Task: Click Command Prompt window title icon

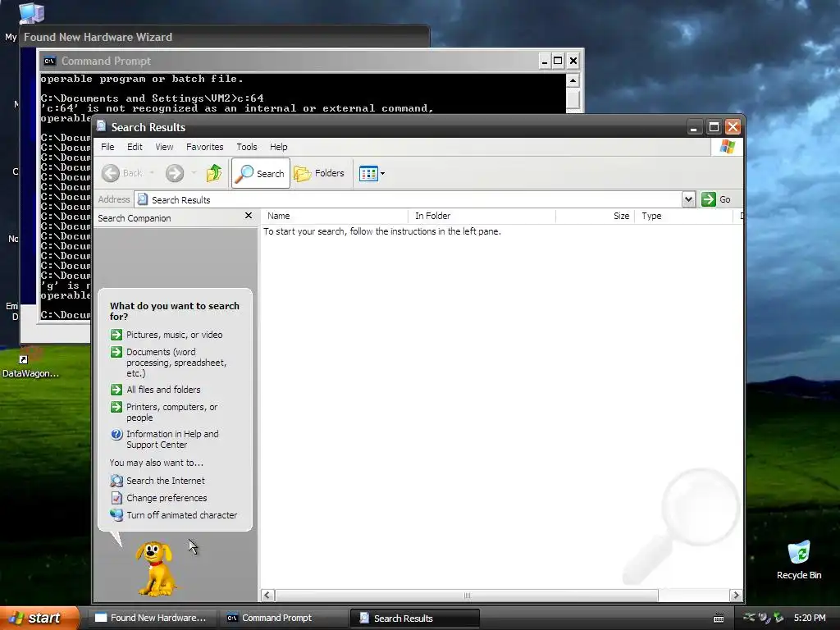Action: tap(50, 61)
